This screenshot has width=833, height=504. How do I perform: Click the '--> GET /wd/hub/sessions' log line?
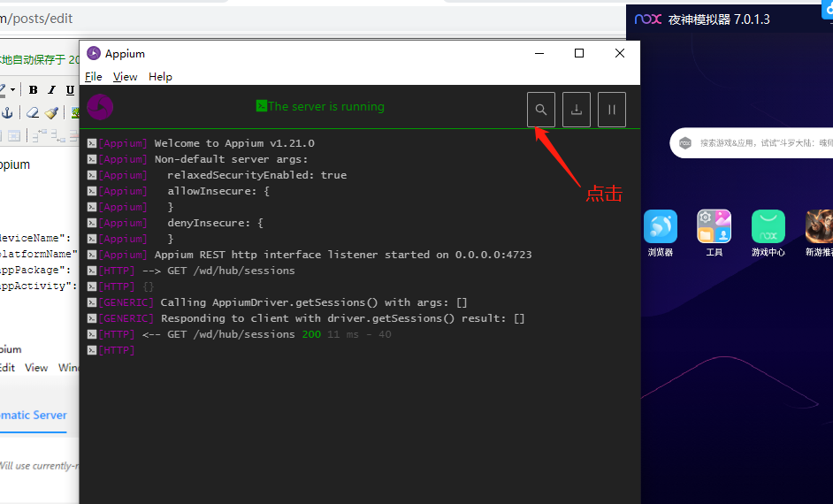[218, 271]
